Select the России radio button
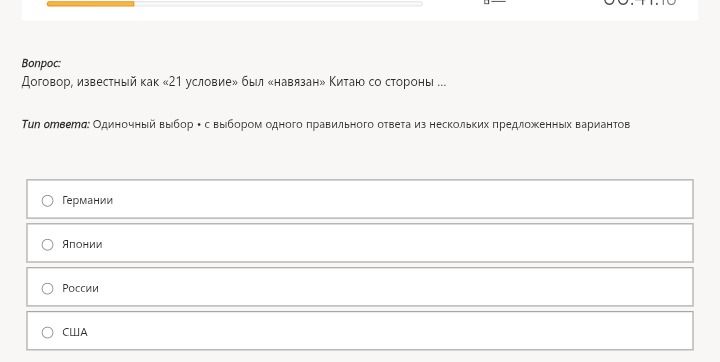The height and width of the screenshot is (362, 720). point(47,288)
